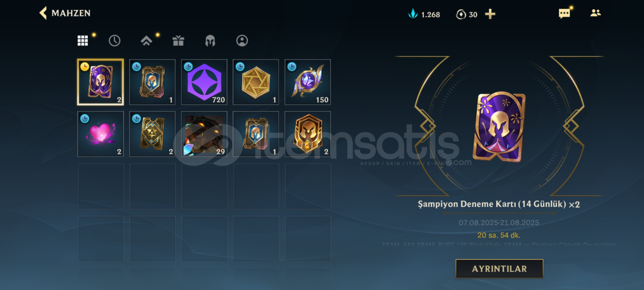Open the chat messages icon
The height and width of the screenshot is (290, 644).
[564, 13]
